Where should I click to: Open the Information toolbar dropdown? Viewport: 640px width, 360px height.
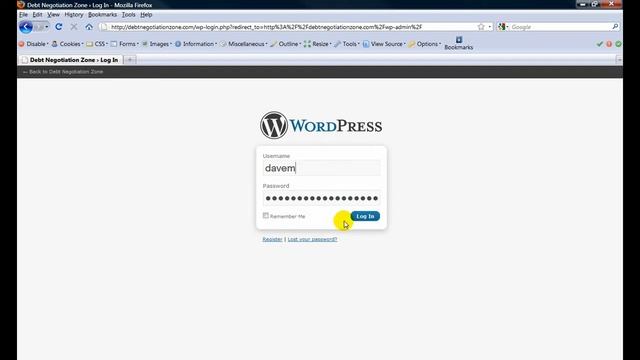pyautogui.click(x=196, y=44)
